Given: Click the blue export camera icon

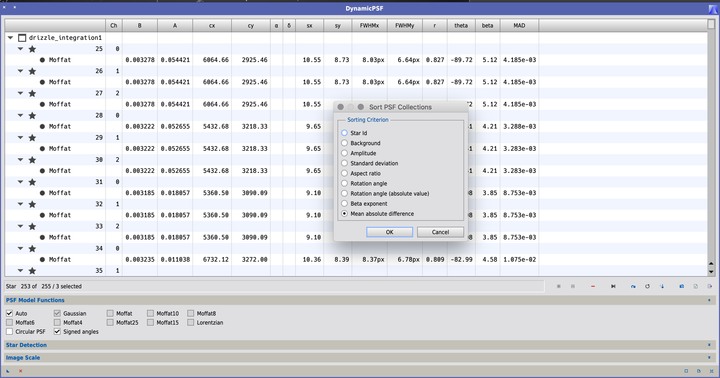Looking at the screenshot, I should 681,286.
